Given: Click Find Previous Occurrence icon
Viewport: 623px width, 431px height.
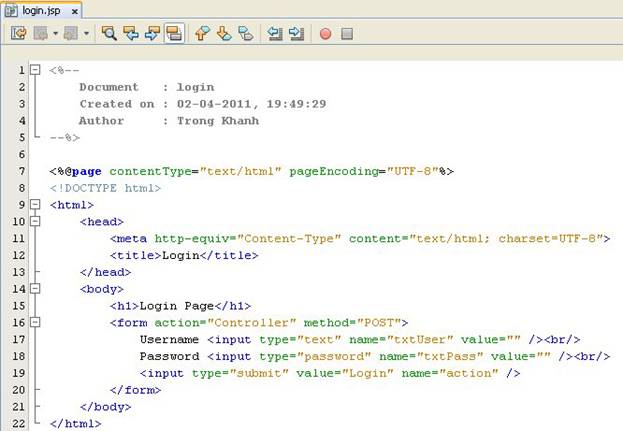Looking at the screenshot, I should pyautogui.click(x=130, y=33).
